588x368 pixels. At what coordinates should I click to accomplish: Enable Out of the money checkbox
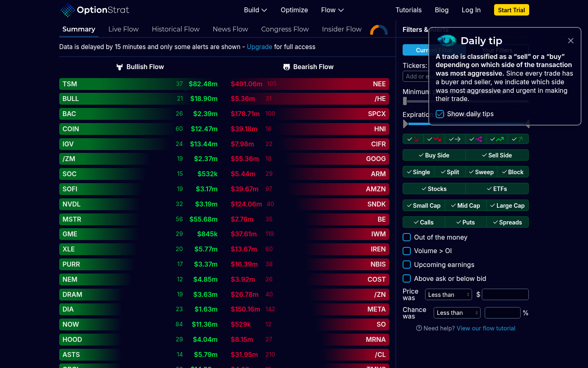407,237
